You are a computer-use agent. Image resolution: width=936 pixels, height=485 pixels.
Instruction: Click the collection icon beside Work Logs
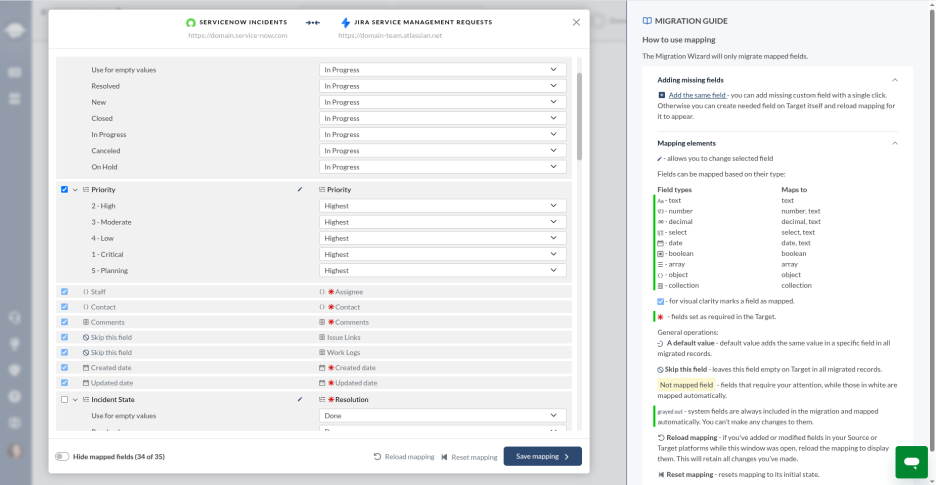[x=322, y=352]
